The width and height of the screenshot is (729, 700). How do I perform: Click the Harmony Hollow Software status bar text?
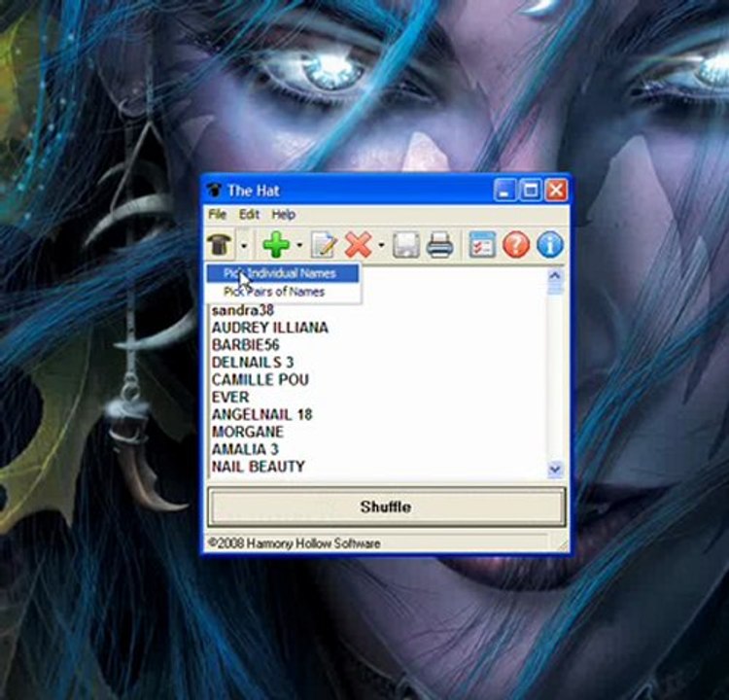pyautogui.click(x=295, y=543)
